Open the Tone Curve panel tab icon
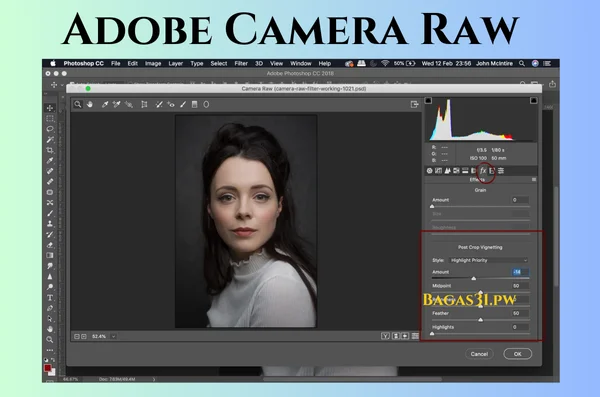Screen dimensions: 600x397 pyautogui.click(x=438, y=171)
